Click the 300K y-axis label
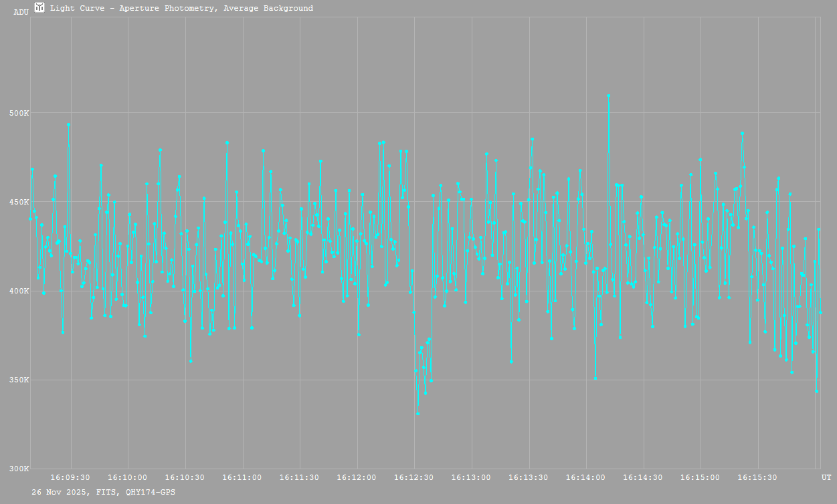The image size is (837, 504). (x=19, y=469)
